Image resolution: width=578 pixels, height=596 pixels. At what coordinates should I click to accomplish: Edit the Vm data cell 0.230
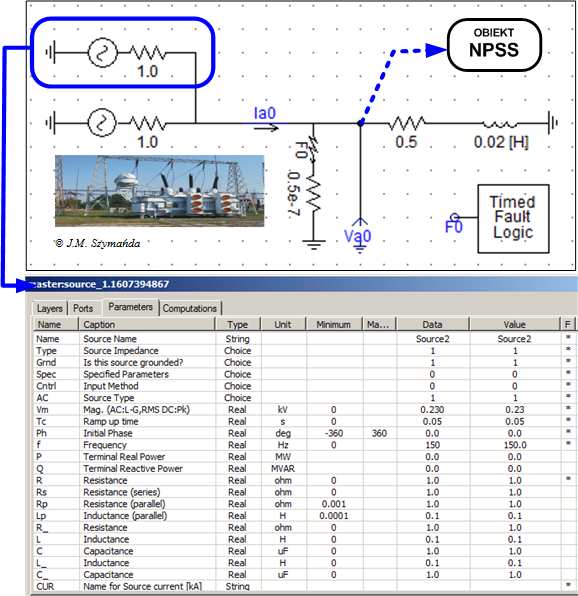[x=432, y=410]
